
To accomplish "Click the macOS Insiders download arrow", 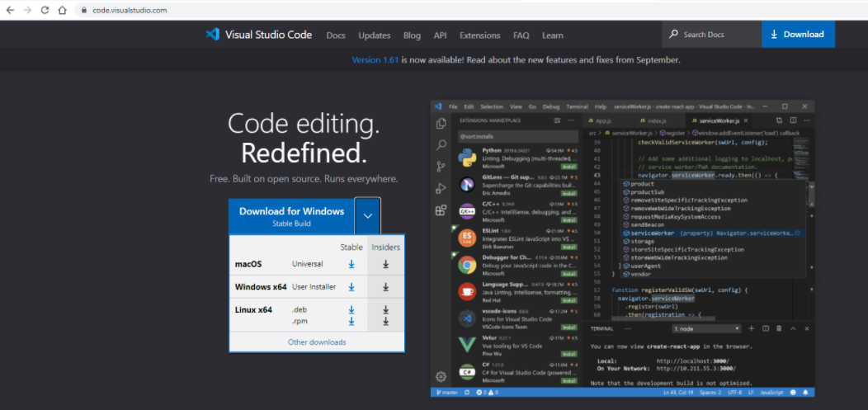I will tap(385, 265).
